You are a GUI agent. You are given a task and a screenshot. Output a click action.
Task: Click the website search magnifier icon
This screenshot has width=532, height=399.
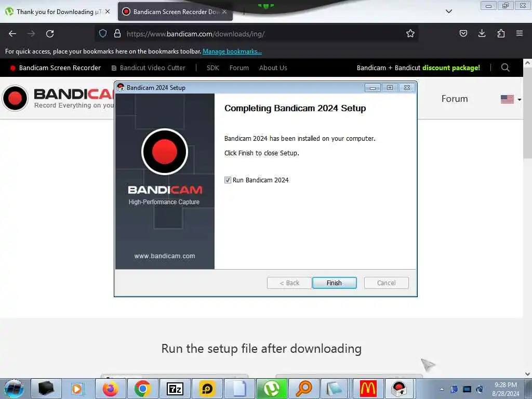(x=505, y=68)
